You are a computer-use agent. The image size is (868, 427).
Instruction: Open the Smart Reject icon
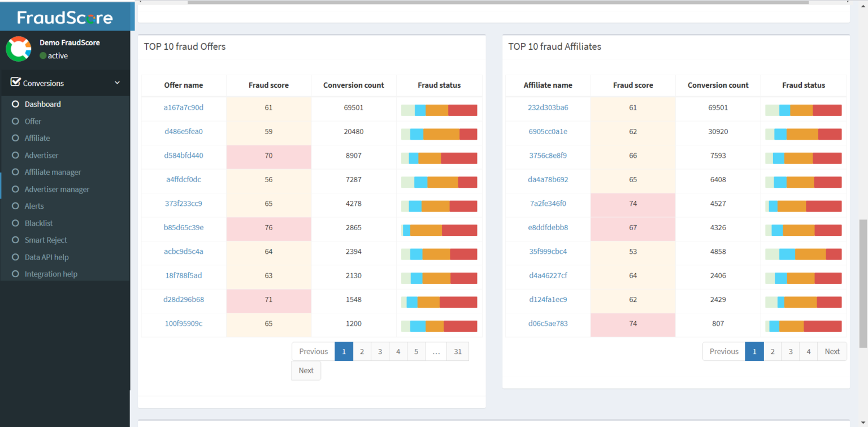[x=16, y=240]
